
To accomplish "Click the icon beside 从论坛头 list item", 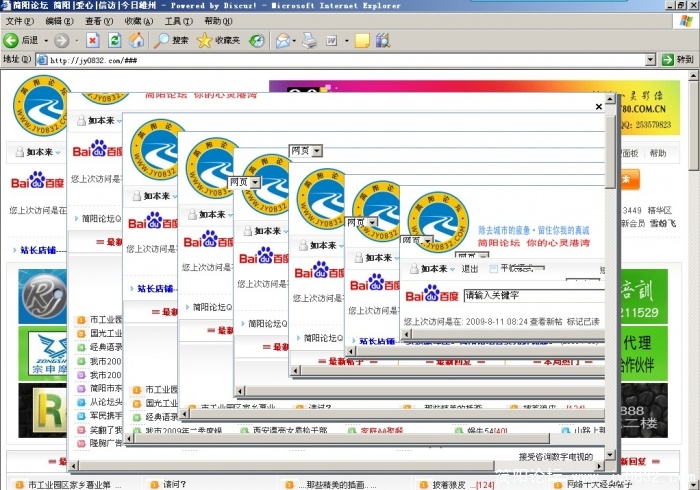I will (81, 403).
